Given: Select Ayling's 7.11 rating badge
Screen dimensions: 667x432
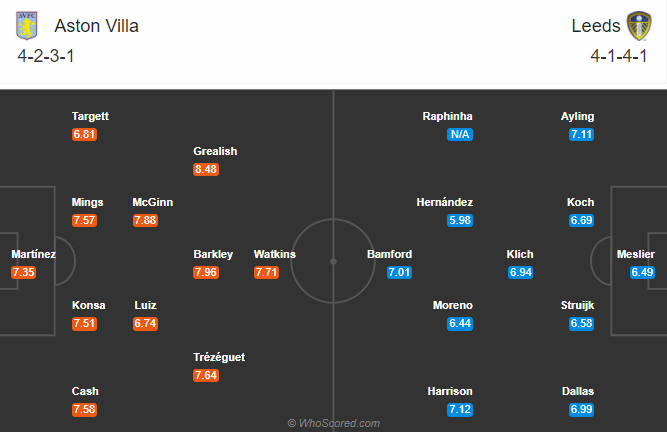Looking at the screenshot, I should pyautogui.click(x=581, y=134).
